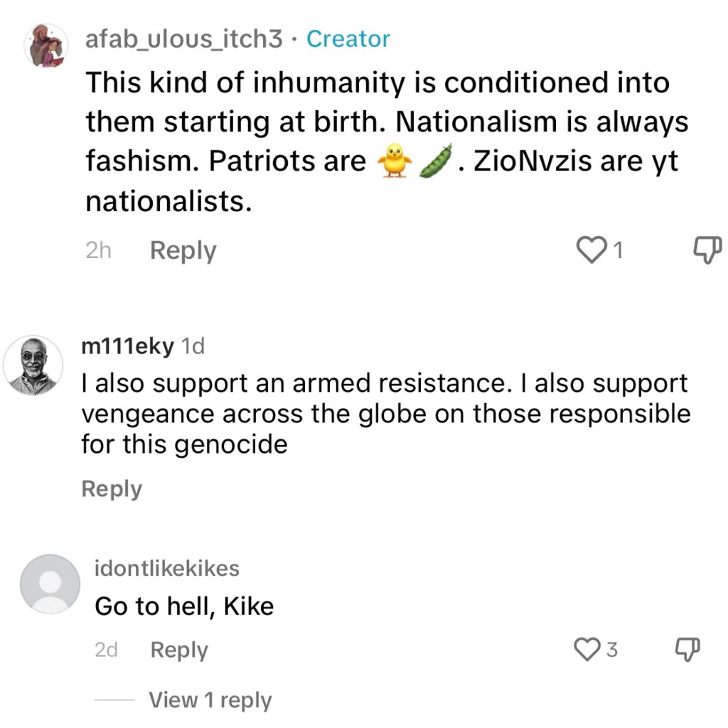Reply to m111eky's comment
The width and height of the screenshot is (728, 728).
(x=112, y=489)
